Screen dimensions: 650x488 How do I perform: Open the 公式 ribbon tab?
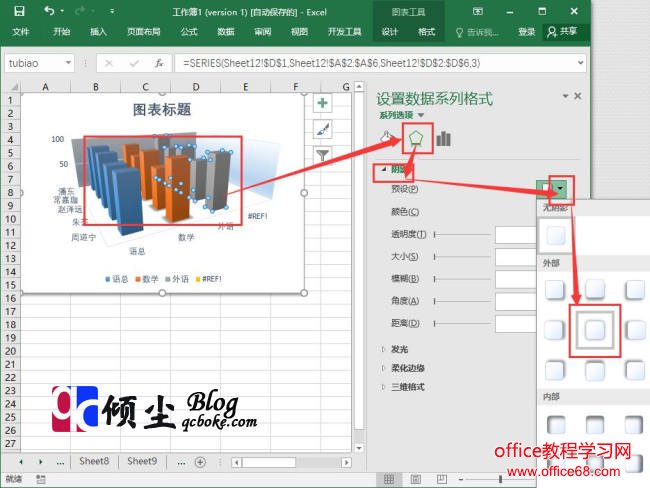pyautogui.click(x=189, y=32)
